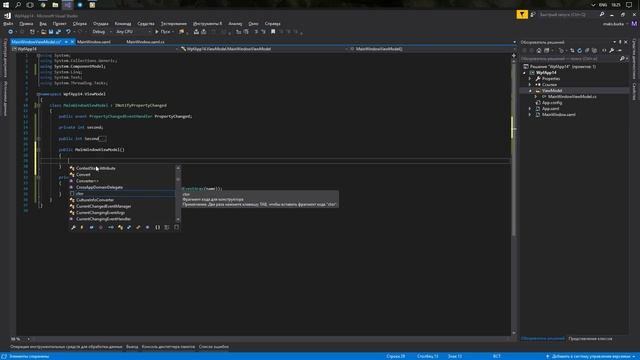Click add to source control in status bar
The image size is (640, 360).
591,356
